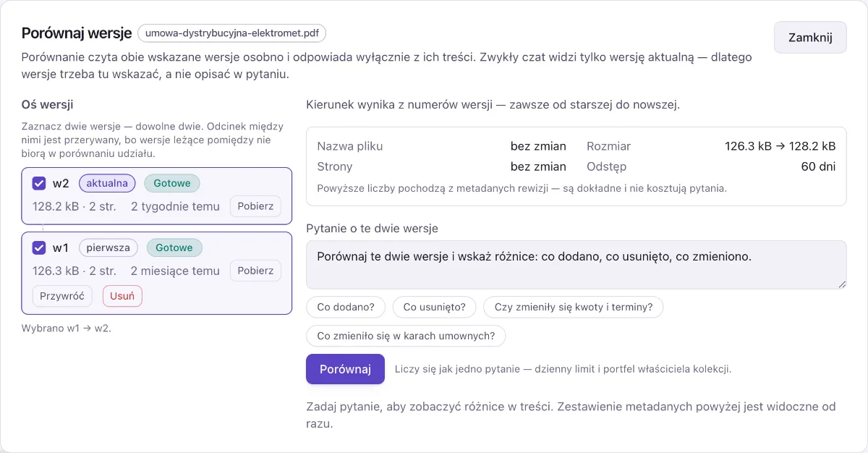Focus the question text area
Screen dimensions: 868x453
(x=576, y=265)
